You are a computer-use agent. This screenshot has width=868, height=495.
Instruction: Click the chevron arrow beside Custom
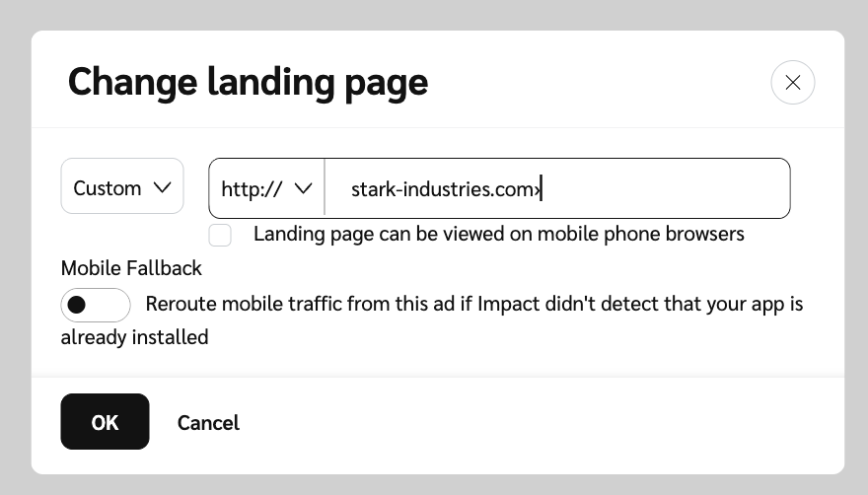point(163,187)
